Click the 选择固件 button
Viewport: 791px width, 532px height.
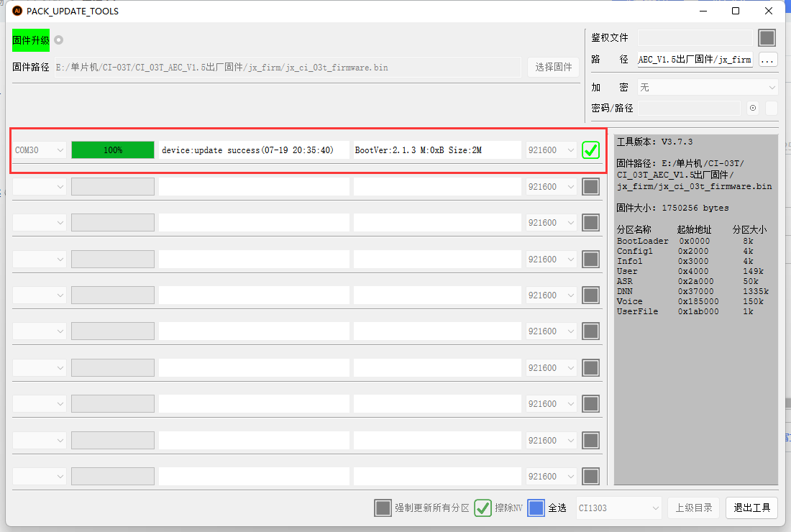pos(553,67)
